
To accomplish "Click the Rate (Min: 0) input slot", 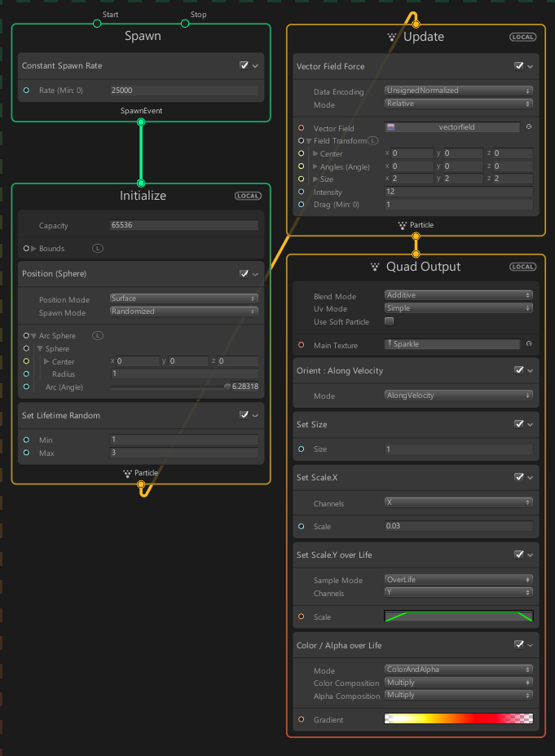I will (27, 91).
